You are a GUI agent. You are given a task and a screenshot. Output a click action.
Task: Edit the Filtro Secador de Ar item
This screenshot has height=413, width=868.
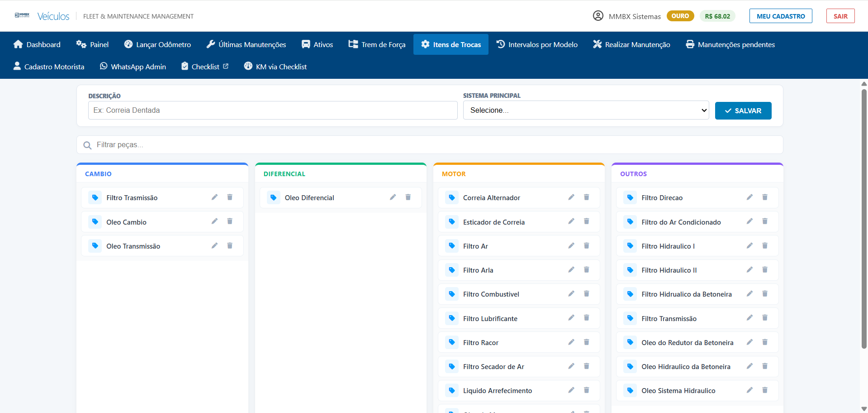(571, 366)
